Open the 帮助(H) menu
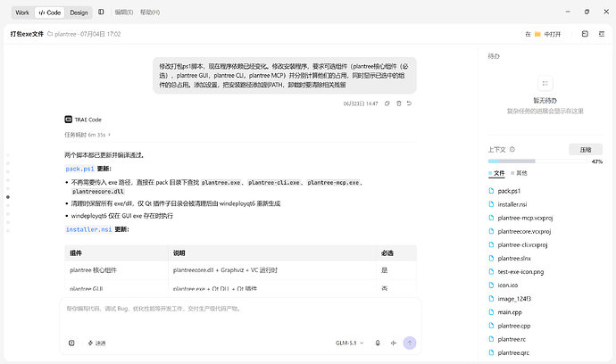 coord(150,12)
